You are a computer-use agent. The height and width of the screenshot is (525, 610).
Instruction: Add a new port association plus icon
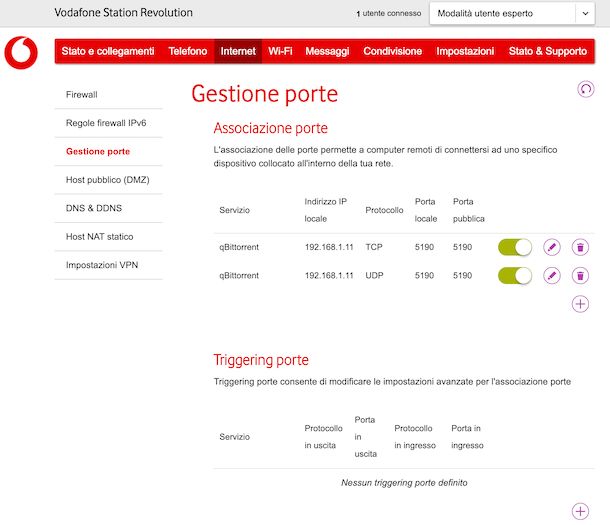(580, 304)
